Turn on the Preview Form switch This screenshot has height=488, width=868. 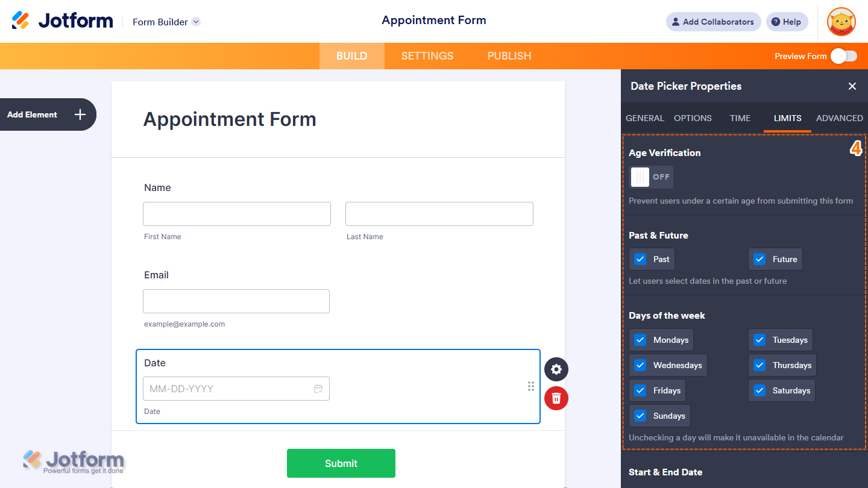[x=844, y=55]
